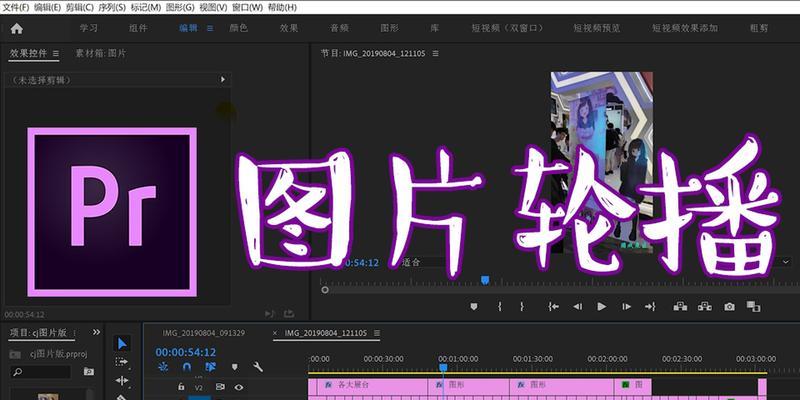Step back one frame

[578, 306]
